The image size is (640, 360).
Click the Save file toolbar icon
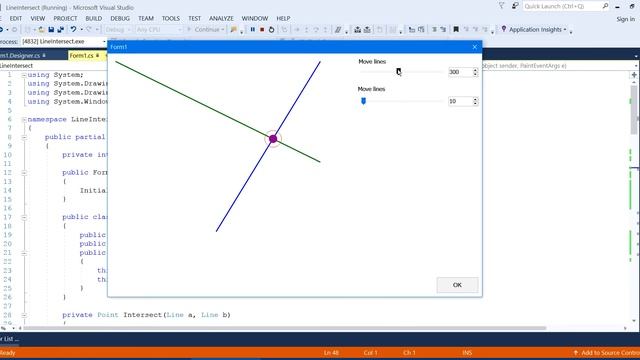51,29
